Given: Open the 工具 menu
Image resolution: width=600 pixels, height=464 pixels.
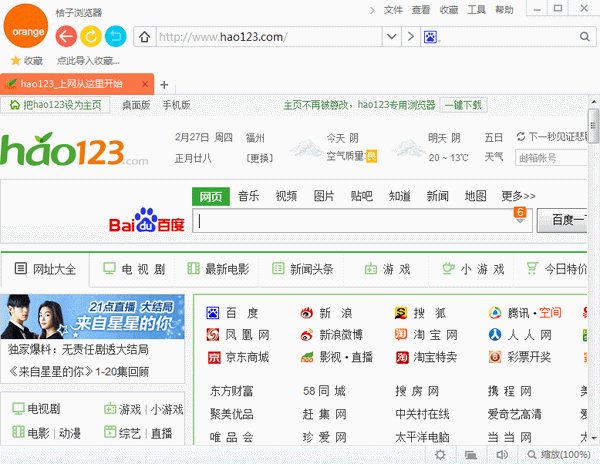Looking at the screenshot, I should (476, 10).
